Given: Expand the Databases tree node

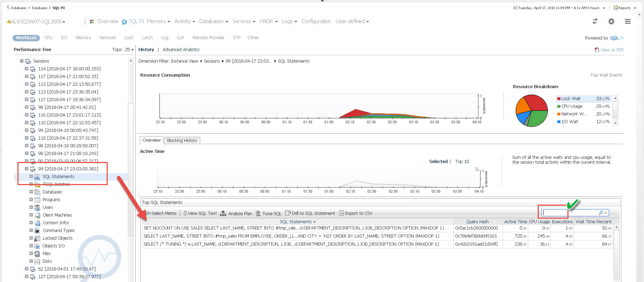Looking at the screenshot, I should [31, 192].
